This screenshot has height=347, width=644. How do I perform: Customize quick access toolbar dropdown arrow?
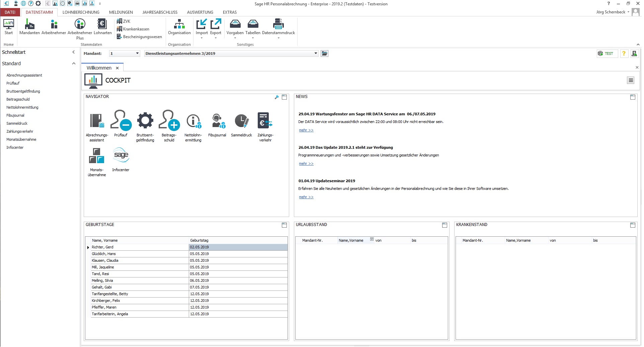tap(100, 4)
